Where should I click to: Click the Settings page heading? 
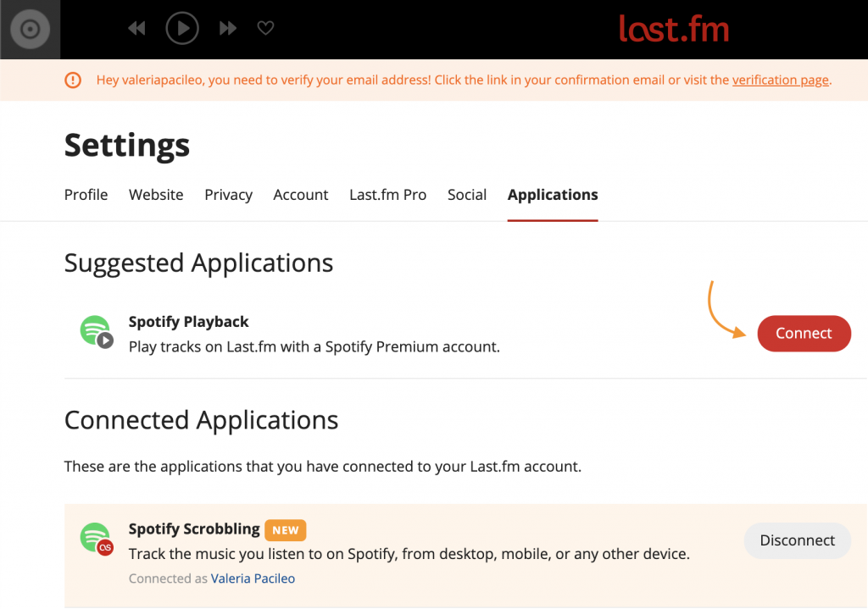[x=127, y=146]
